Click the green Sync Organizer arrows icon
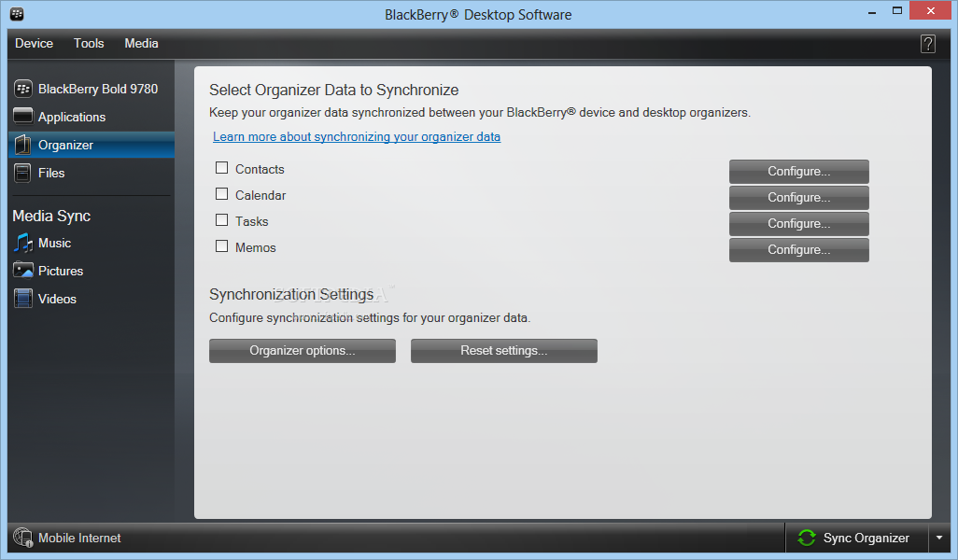The image size is (958, 560). click(x=807, y=538)
